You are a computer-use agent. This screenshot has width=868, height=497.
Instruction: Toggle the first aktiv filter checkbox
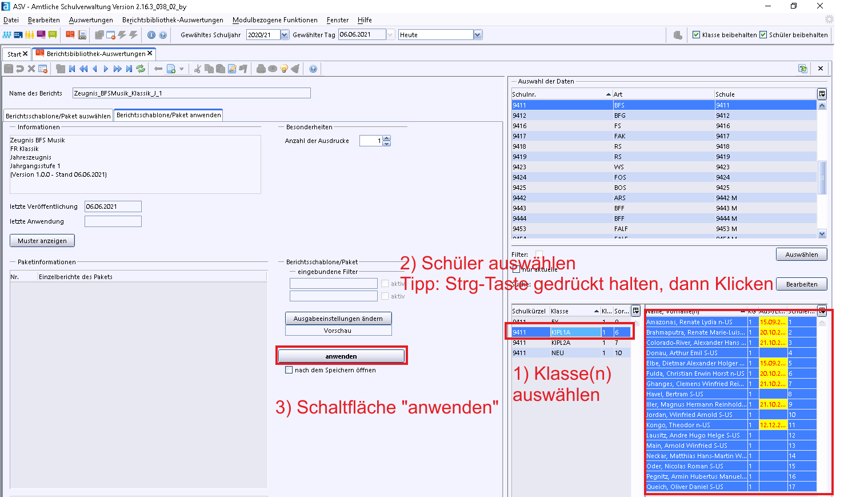pyautogui.click(x=385, y=283)
